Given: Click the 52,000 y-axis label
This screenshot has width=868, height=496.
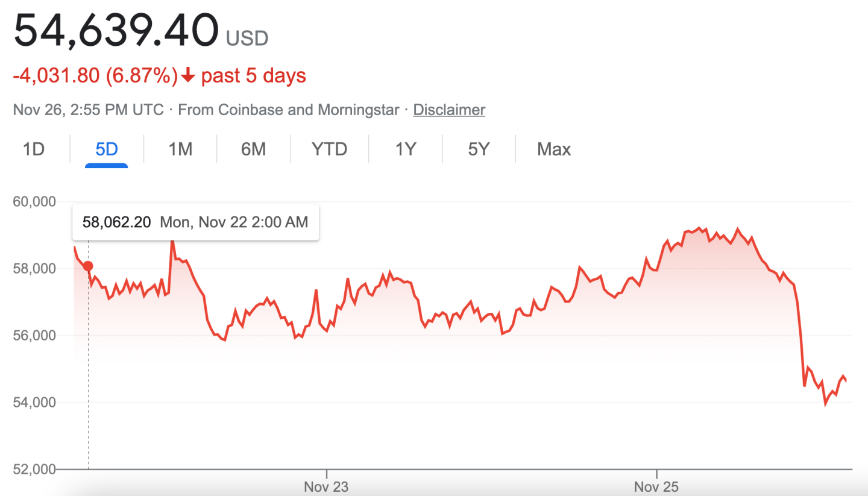Looking at the screenshot, I should click(34, 469).
